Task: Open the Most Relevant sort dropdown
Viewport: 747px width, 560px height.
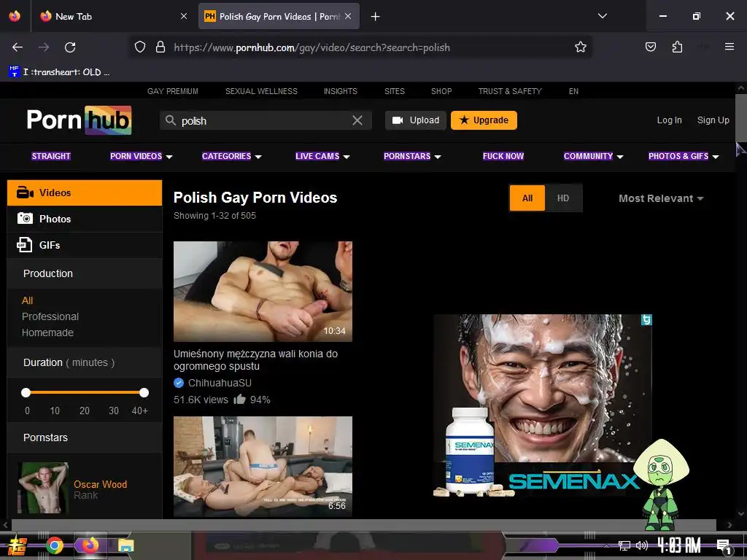Action: point(661,198)
